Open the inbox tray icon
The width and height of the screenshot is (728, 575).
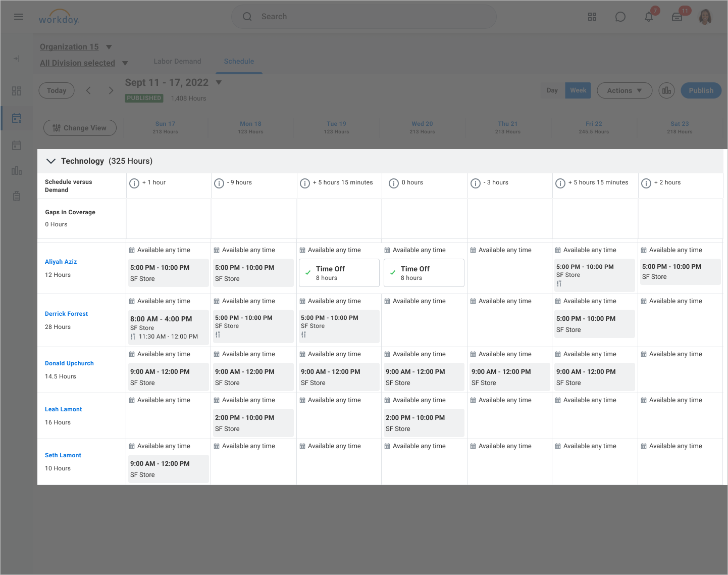coord(677,17)
